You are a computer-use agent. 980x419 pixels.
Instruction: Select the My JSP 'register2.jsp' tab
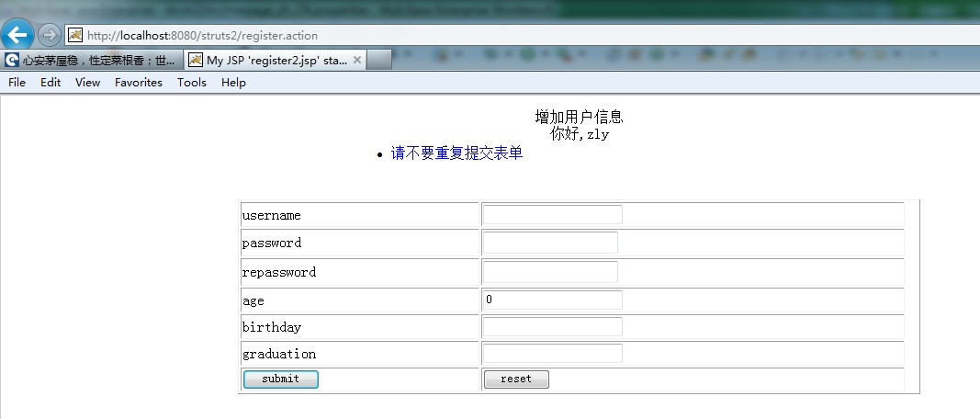(275, 60)
